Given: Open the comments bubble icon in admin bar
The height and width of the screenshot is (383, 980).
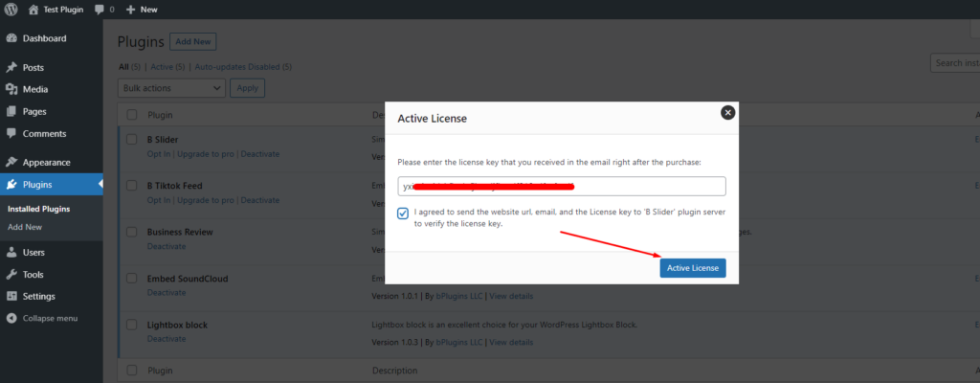Looking at the screenshot, I should point(100,10).
